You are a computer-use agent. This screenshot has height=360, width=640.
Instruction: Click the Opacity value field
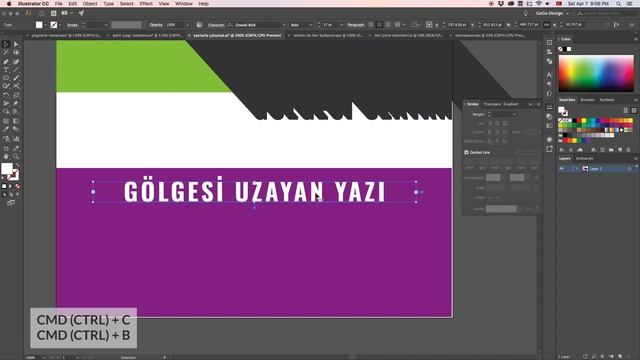(x=175, y=25)
